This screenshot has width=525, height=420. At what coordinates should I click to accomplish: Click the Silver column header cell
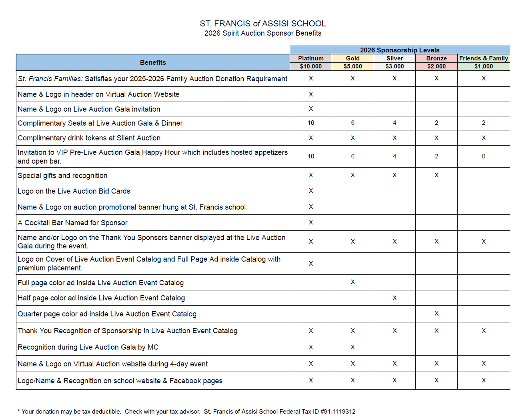coord(395,58)
